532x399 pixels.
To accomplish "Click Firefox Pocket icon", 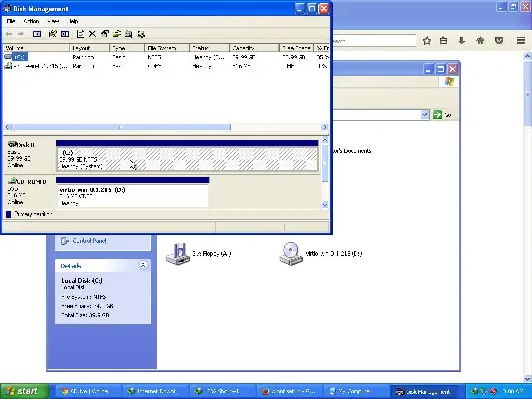I will (x=499, y=41).
